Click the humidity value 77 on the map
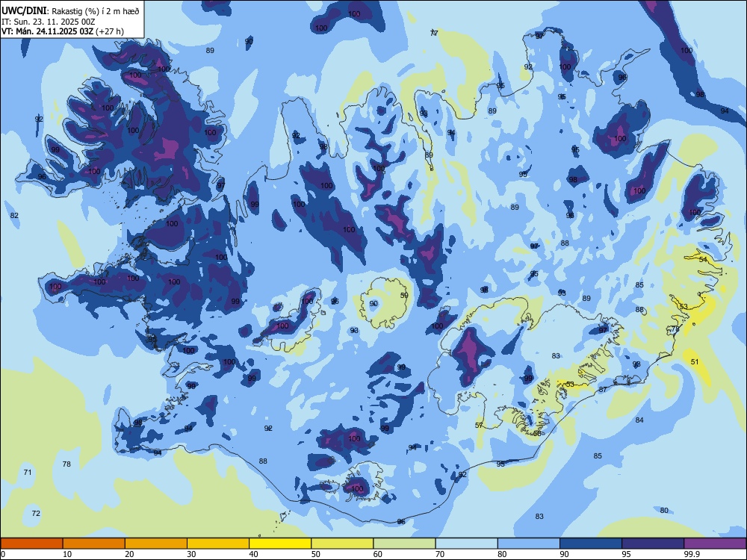Screen dimensions: 747x560 (x=434, y=33)
